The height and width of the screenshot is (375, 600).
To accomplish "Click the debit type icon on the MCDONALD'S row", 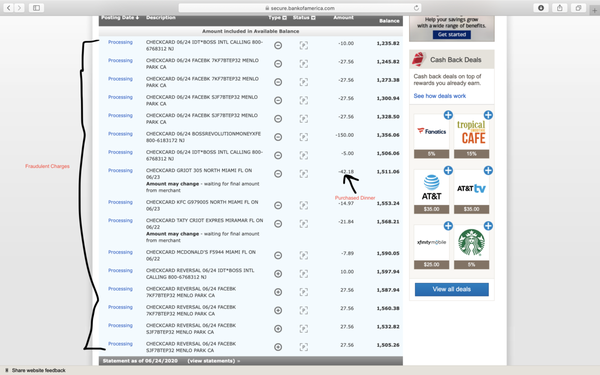I will (x=278, y=255).
